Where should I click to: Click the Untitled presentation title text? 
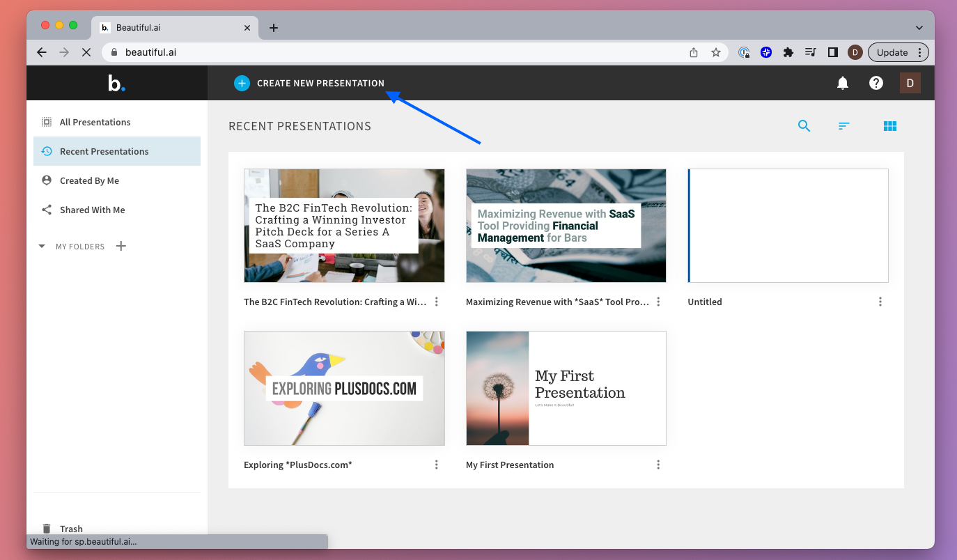click(705, 302)
